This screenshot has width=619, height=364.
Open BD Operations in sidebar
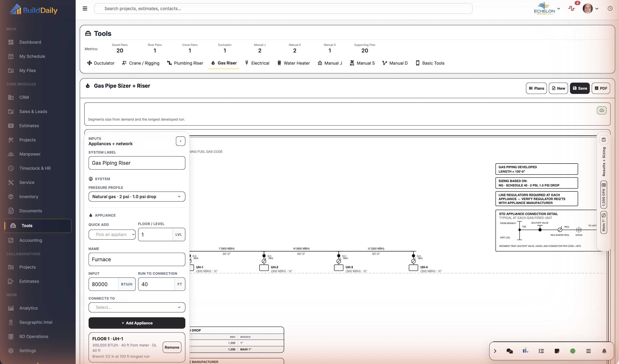[x=38, y=337]
